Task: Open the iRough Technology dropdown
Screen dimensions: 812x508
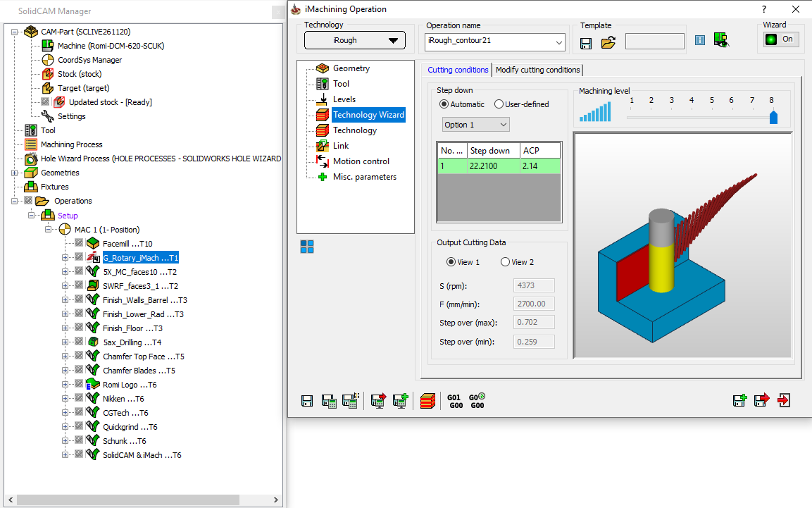Action: pyautogui.click(x=354, y=40)
